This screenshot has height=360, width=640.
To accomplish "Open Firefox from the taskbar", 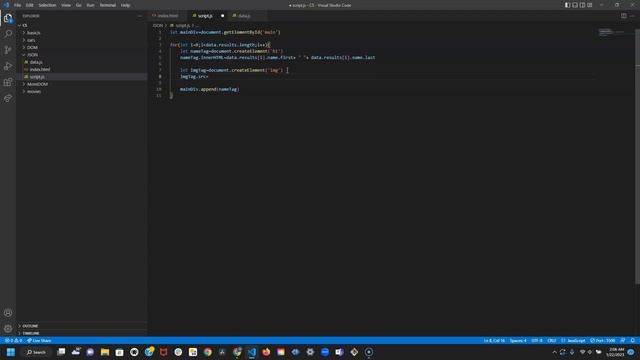I will pyautogui.click(x=266, y=352).
